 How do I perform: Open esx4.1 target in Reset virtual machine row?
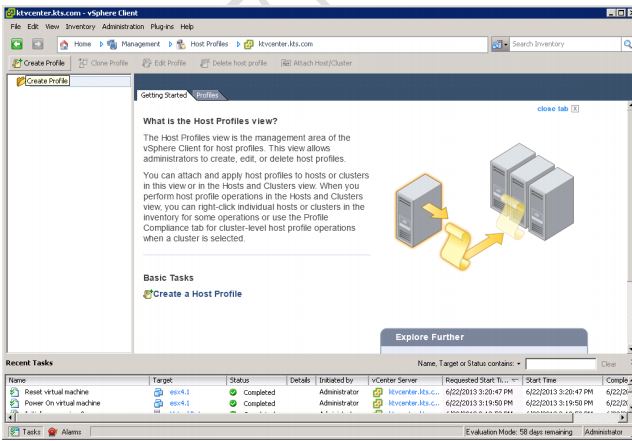pyautogui.click(x=179, y=392)
